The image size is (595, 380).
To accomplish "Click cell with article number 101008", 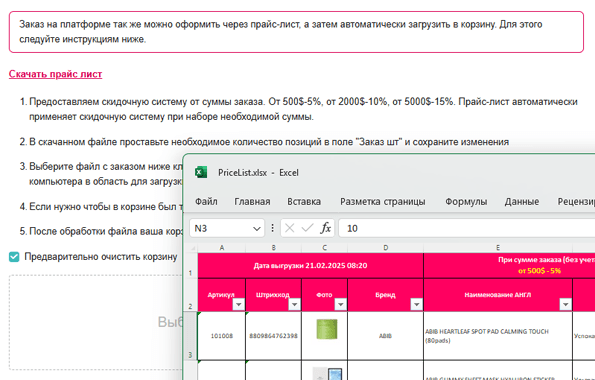I will [222, 336].
